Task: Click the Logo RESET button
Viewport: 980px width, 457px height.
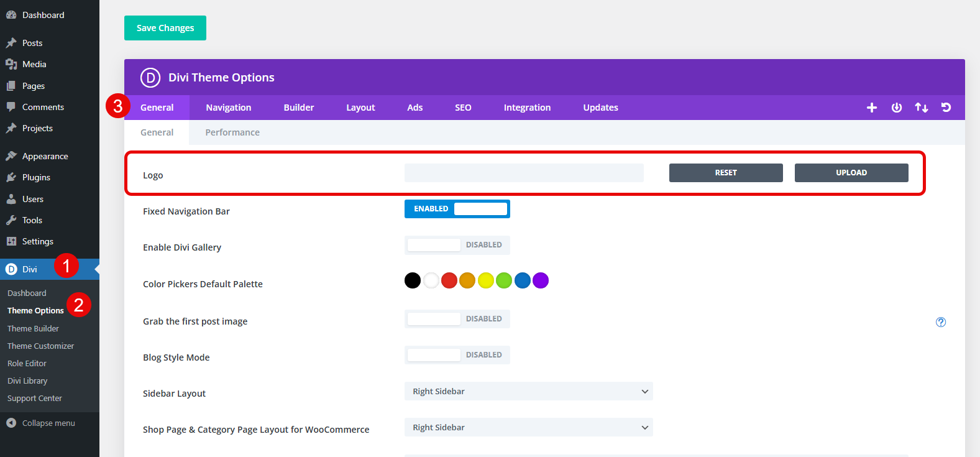Action: 726,173
